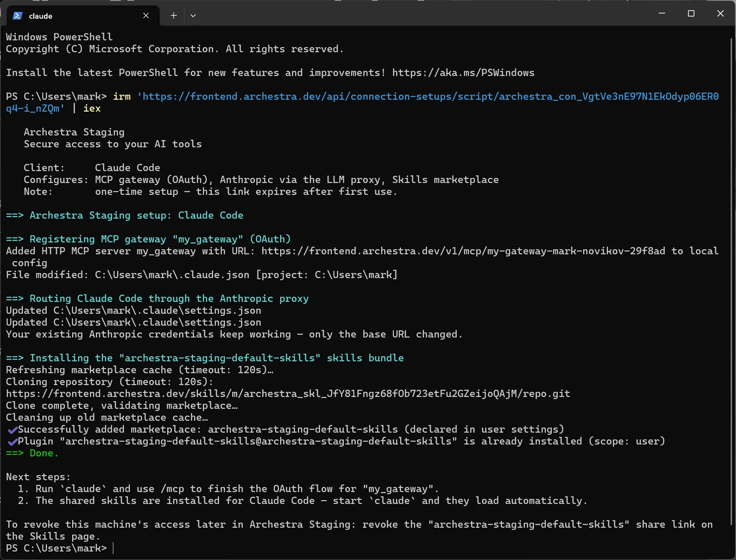The width and height of the screenshot is (736, 560).
Task: Click 'Refreshing marketplace cache' line
Action: 140,370
